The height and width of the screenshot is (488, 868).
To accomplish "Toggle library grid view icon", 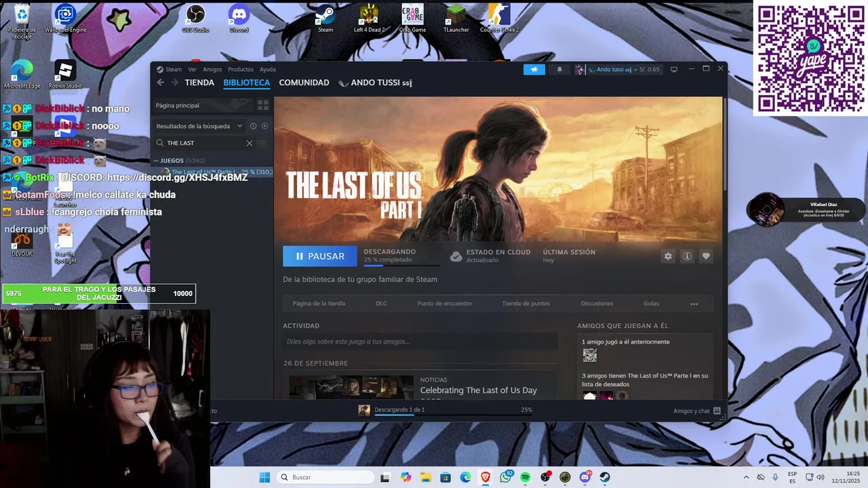I will pyautogui.click(x=263, y=105).
